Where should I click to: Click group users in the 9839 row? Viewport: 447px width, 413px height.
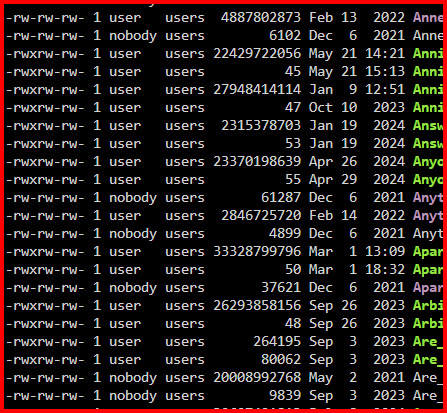tap(185, 396)
